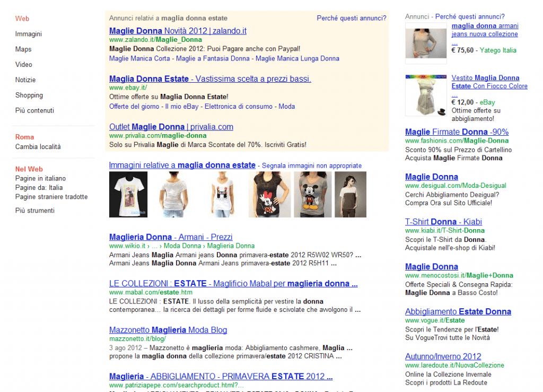Image resolution: width=543 pixels, height=392 pixels.
Task: Switch to Video search category
Action: point(23,64)
